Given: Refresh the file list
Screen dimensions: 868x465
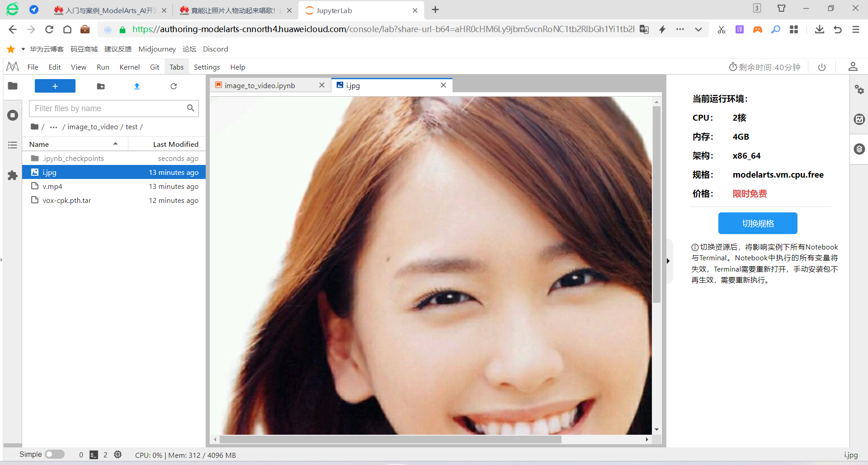Looking at the screenshot, I should [x=174, y=86].
